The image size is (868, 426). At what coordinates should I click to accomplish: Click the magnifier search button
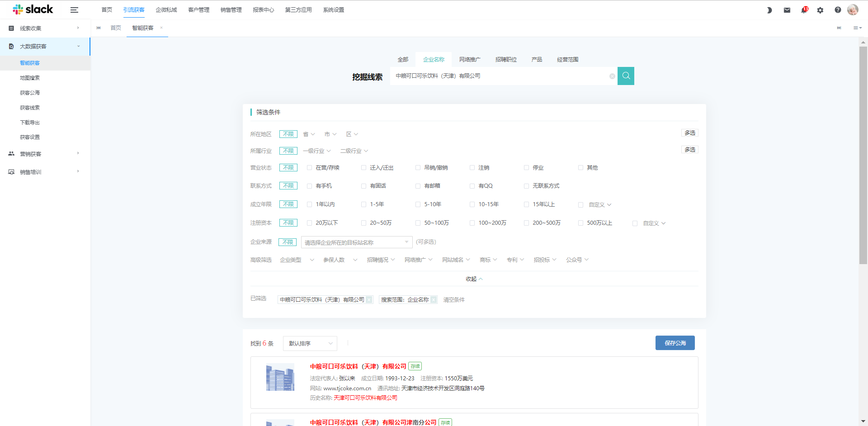pyautogui.click(x=626, y=76)
